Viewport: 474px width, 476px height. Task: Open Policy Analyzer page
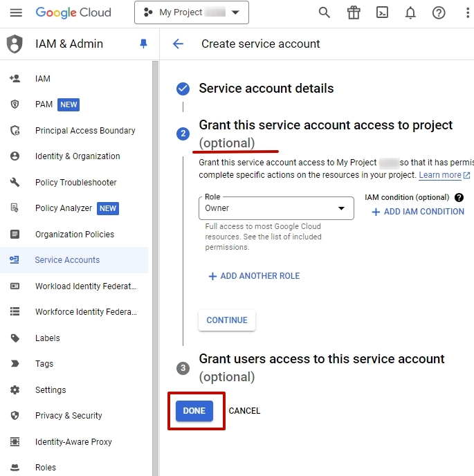click(75, 208)
